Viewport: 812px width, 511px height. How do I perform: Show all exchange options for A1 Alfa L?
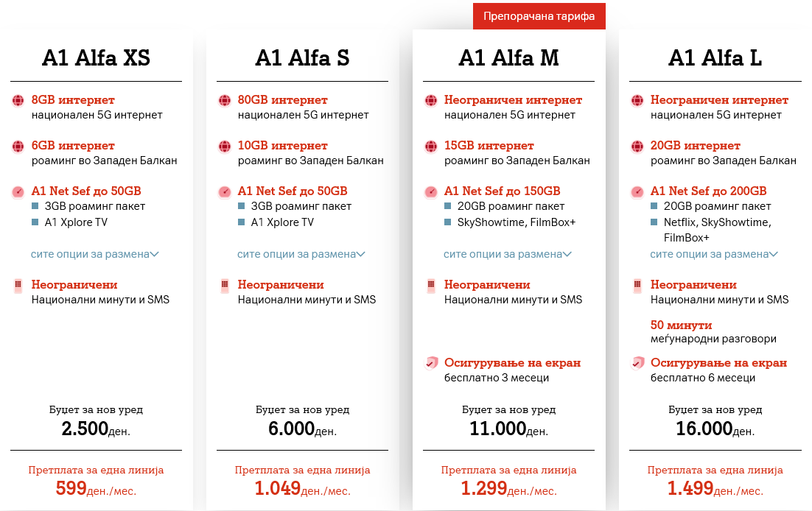(x=714, y=254)
